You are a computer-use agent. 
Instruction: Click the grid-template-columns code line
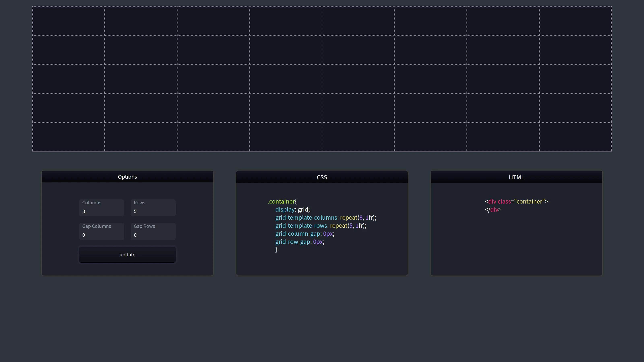(326, 217)
